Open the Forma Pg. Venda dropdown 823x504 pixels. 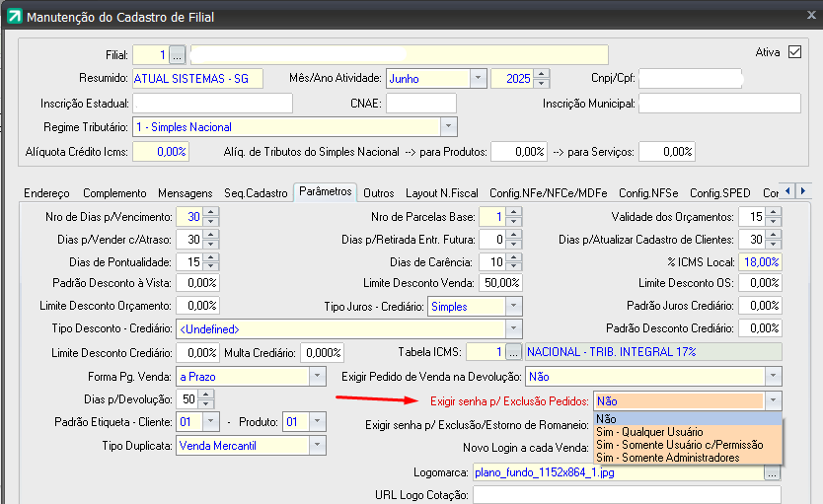pos(317,376)
